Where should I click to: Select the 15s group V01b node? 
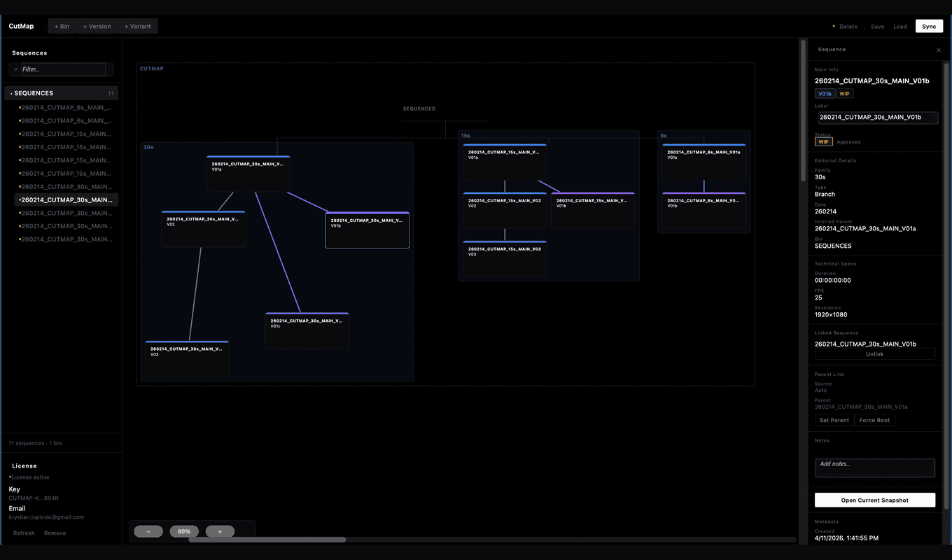(x=593, y=211)
